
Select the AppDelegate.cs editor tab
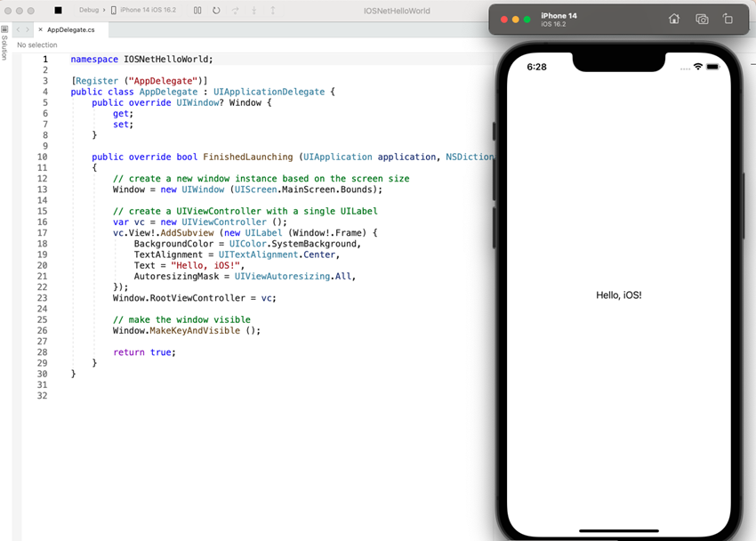pyautogui.click(x=70, y=28)
